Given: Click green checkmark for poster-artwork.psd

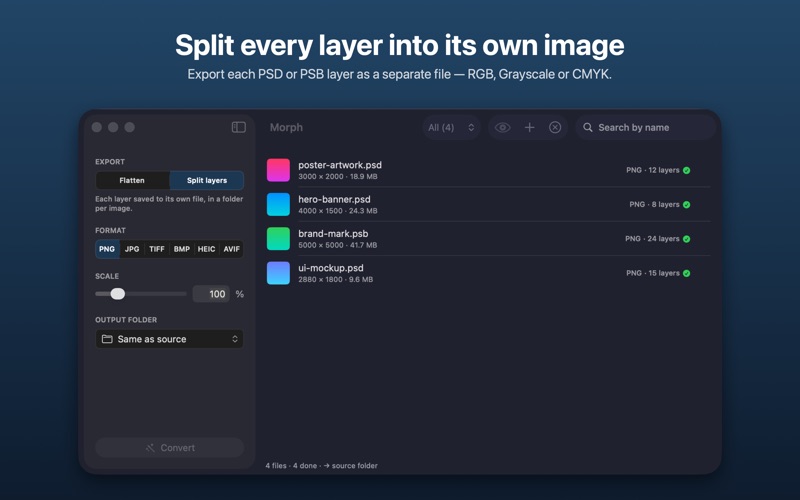Looking at the screenshot, I should (x=687, y=170).
